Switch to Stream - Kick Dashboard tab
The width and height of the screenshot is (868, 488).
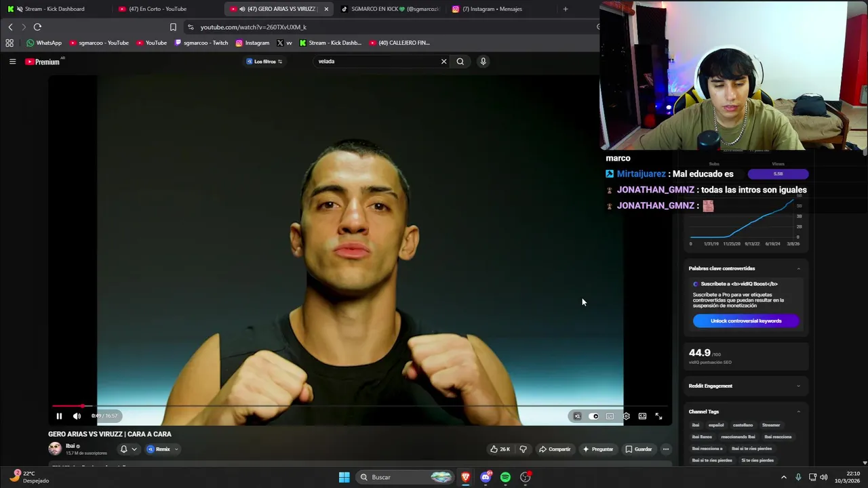point(54,9)
